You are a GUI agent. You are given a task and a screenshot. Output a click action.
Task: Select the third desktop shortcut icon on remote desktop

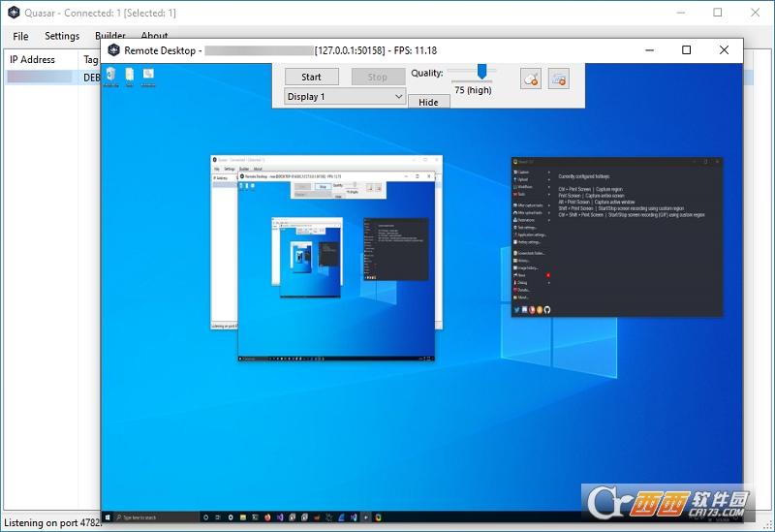click(148, 77)
